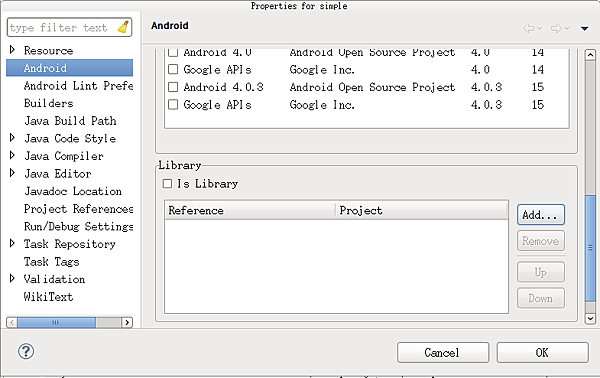Open the Builders properties page
The image size is (600, 378).
point(49,103)
